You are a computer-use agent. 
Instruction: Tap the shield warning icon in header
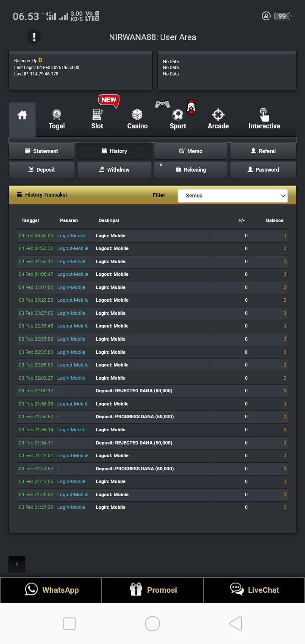click(34, 37)
